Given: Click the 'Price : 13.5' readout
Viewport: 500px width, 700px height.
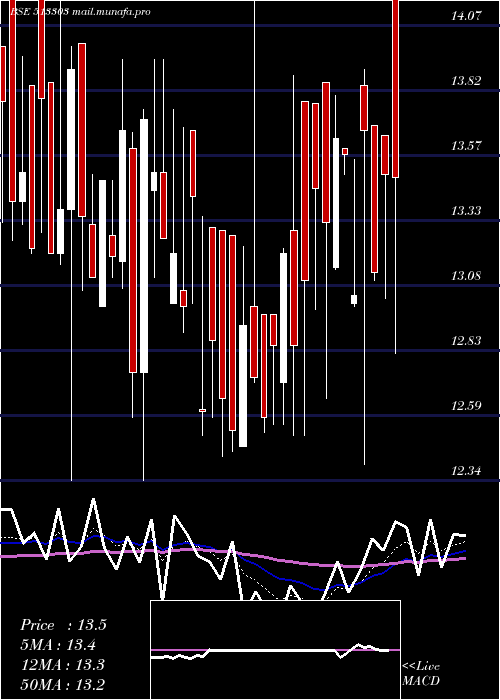Looking at the screenshot, I should coord(63,625).
